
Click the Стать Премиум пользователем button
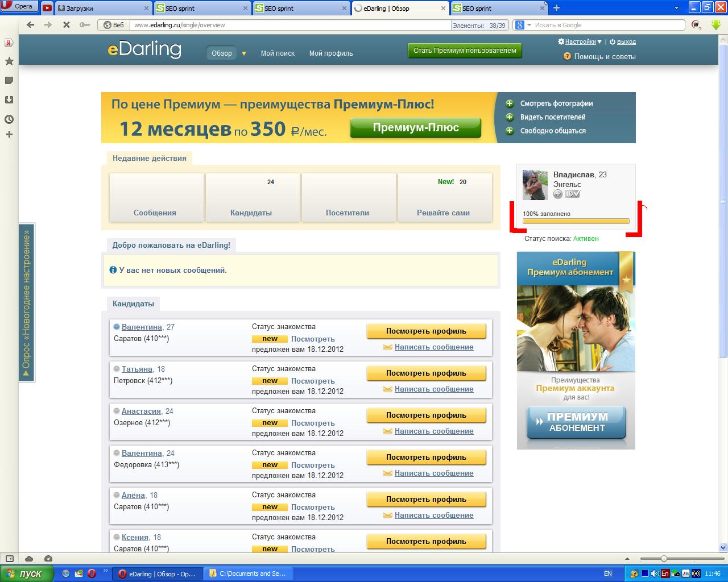coord(465,51)
